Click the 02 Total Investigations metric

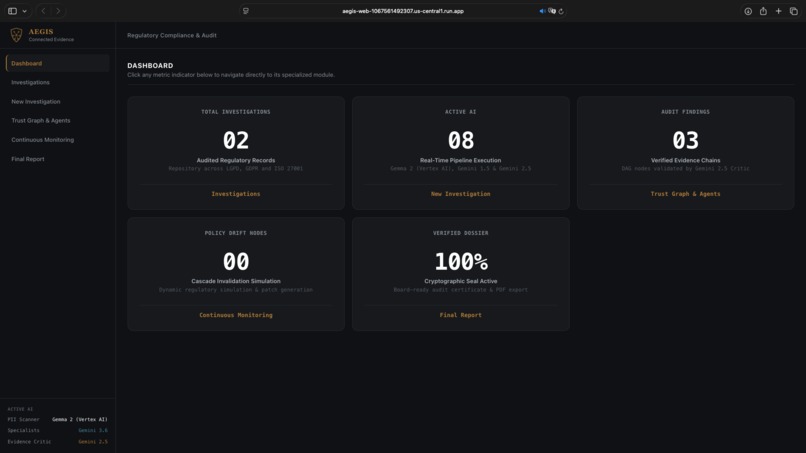point(236,140)
